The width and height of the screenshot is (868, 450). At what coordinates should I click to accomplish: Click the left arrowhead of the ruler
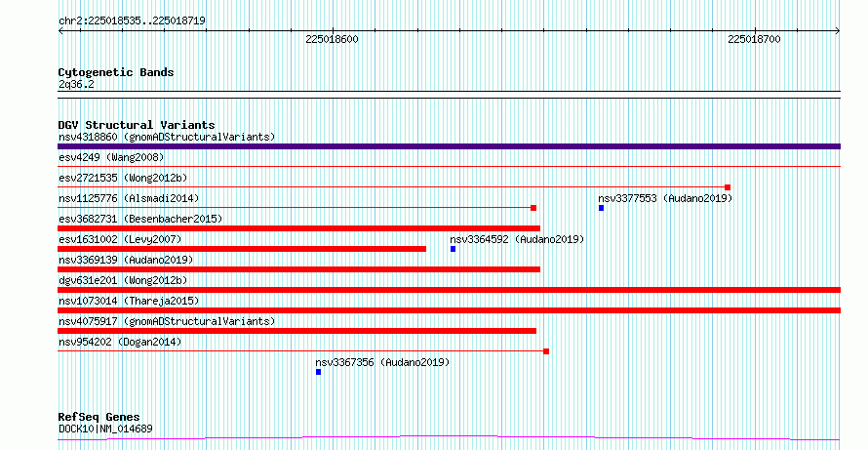[x=60, y=30]
